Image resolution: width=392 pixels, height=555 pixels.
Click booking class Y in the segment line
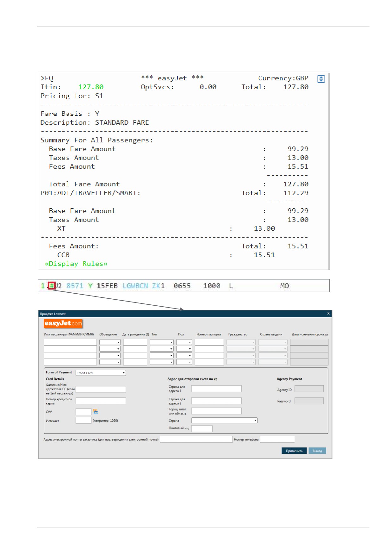coord(90,286)
